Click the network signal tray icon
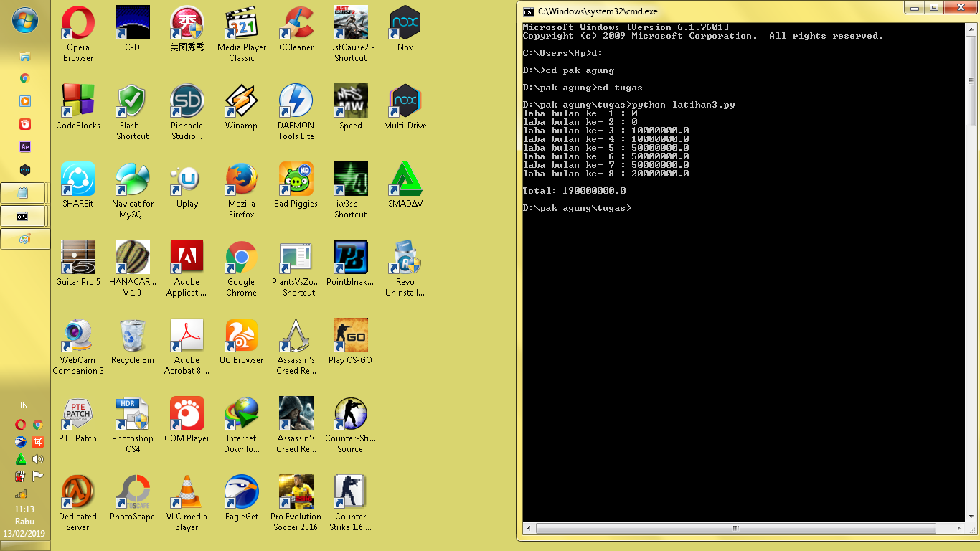980x551 pixels. click(22, 493)
